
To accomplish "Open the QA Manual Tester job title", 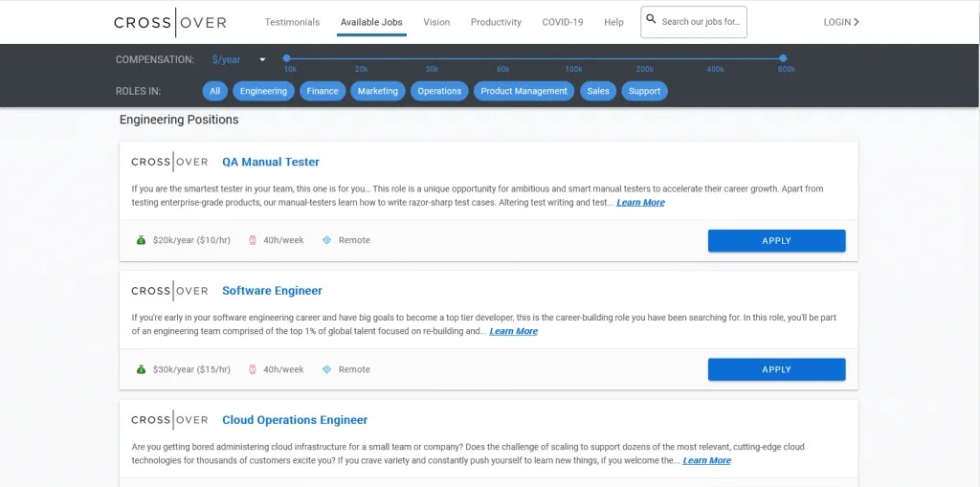I will [x=271, y=162].
